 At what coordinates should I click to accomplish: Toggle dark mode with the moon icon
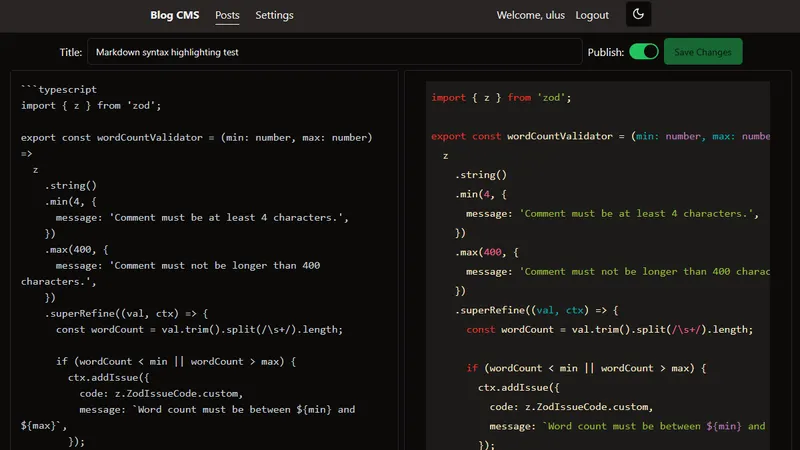click(638, 14)
